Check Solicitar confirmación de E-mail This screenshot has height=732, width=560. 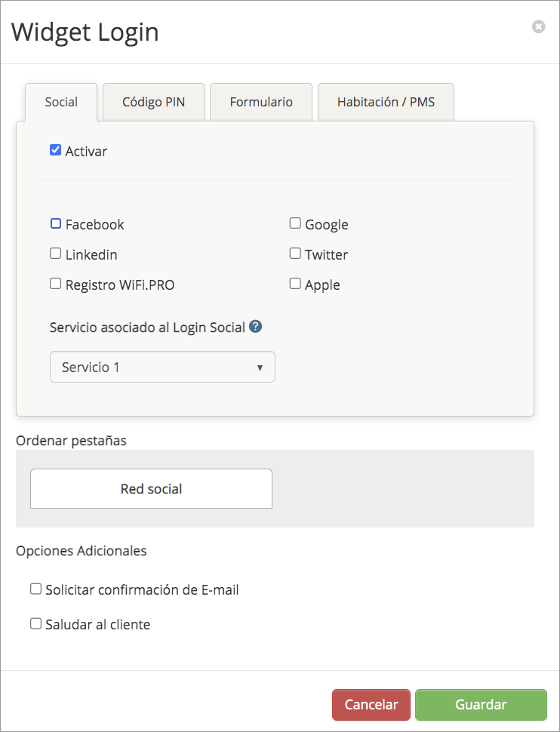click(35, 589)
